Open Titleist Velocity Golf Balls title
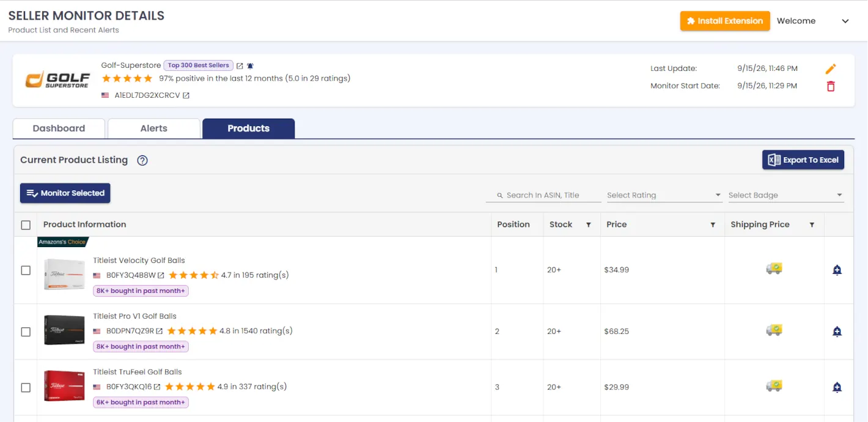This screenshot has width=868, height=422. (x=139, y=261)
